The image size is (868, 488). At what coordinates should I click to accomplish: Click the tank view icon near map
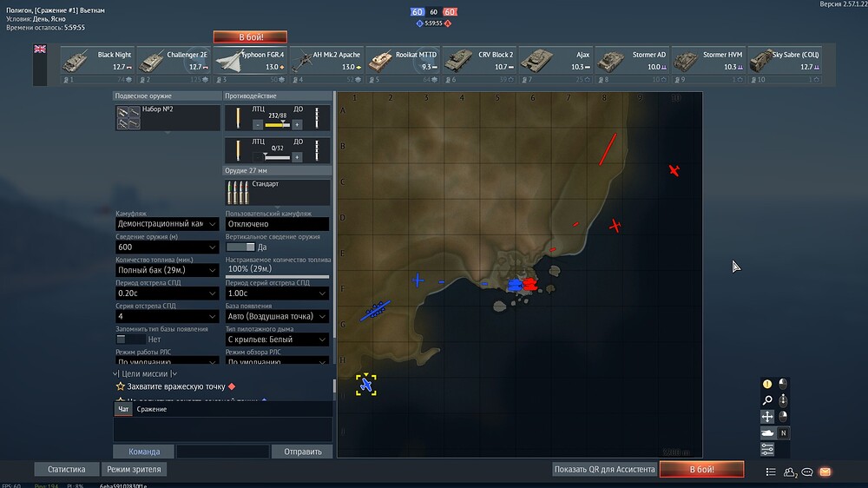(767, 433)
